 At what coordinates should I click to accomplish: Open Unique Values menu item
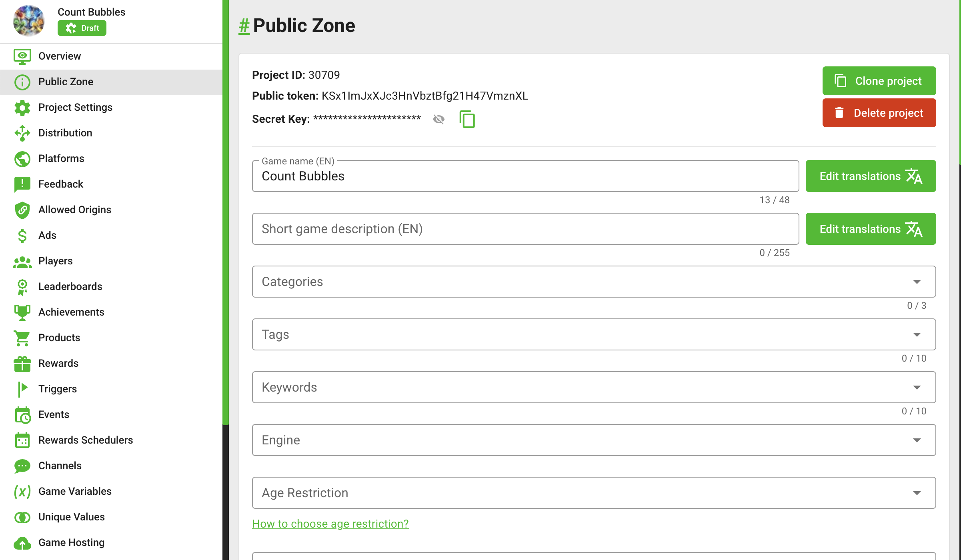point(111,517)
